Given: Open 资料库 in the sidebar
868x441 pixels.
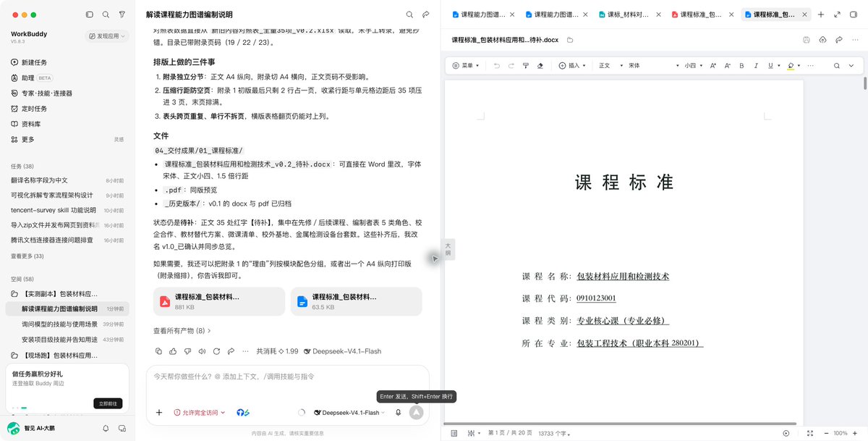Looking at the screenshot, I should (26, 124).
